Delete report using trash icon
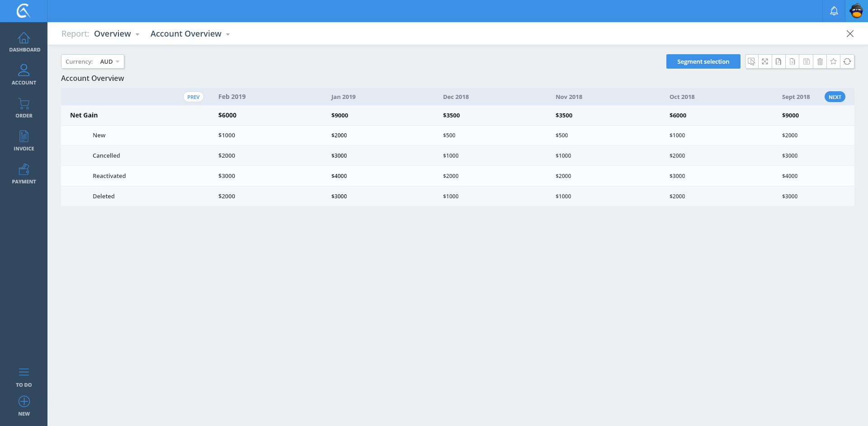 820,61
